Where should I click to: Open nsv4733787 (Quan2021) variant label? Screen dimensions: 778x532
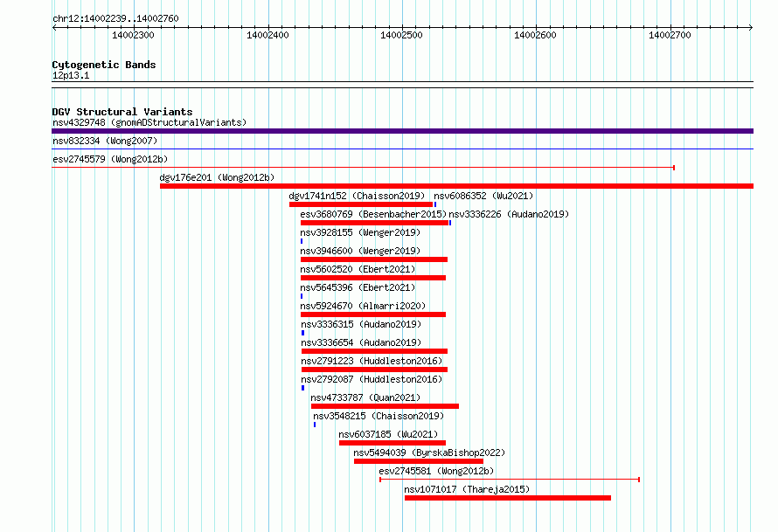(x=365, y=397)
